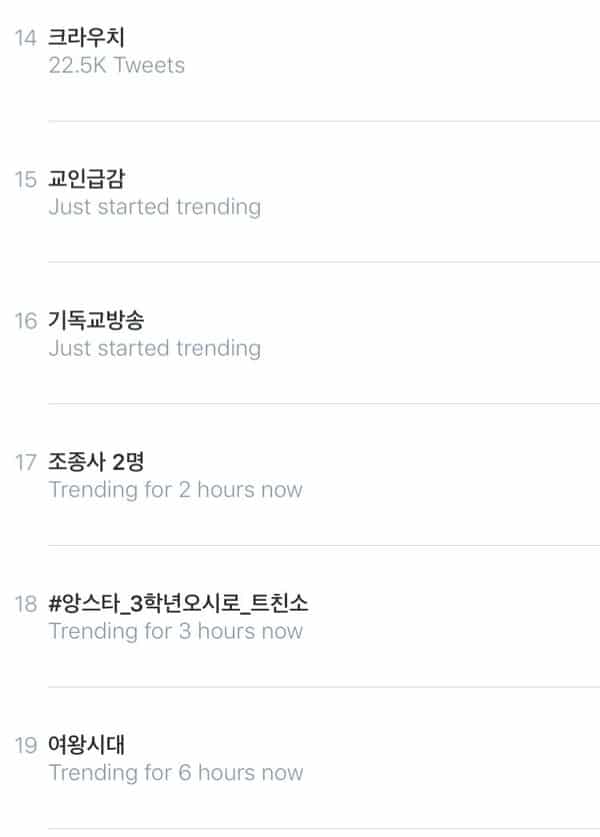Open the 기독교방송 trending topic
This screenshot has width=600, height=837.
(96, 320)
